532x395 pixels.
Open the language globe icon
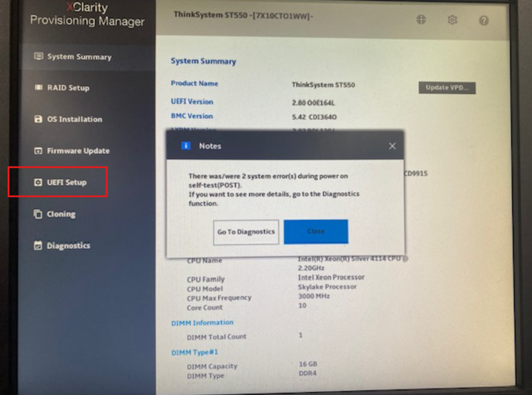point(421,20)
